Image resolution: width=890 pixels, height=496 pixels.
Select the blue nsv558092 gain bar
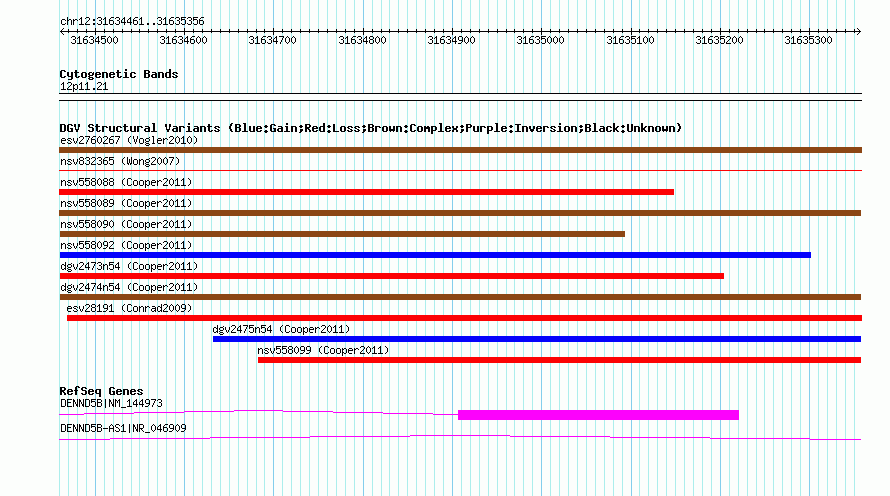click(435, 255)
